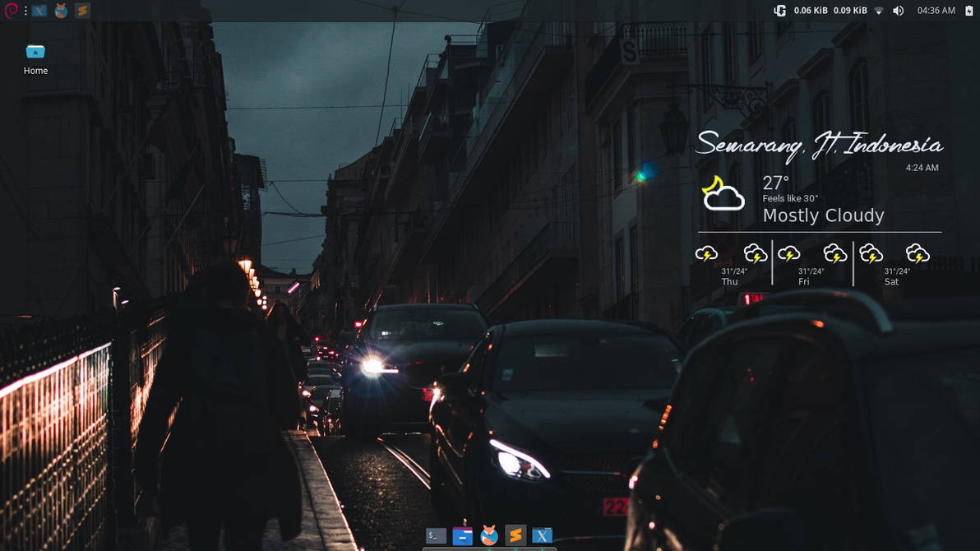Open XTerm from the top panel launcher

[39, 11]
